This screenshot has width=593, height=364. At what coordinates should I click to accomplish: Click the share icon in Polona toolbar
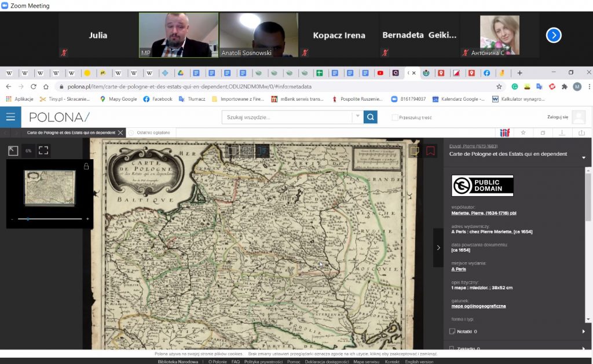pos(581,133)
